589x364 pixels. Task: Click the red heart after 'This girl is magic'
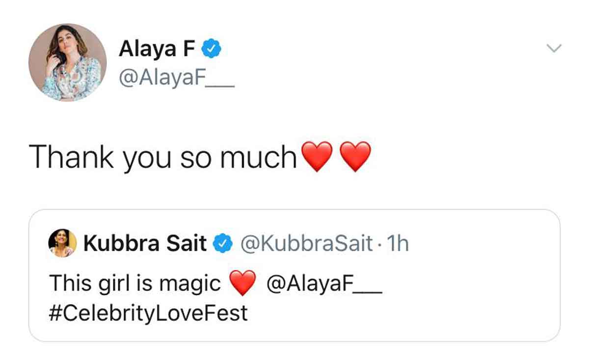coord(242,284)
